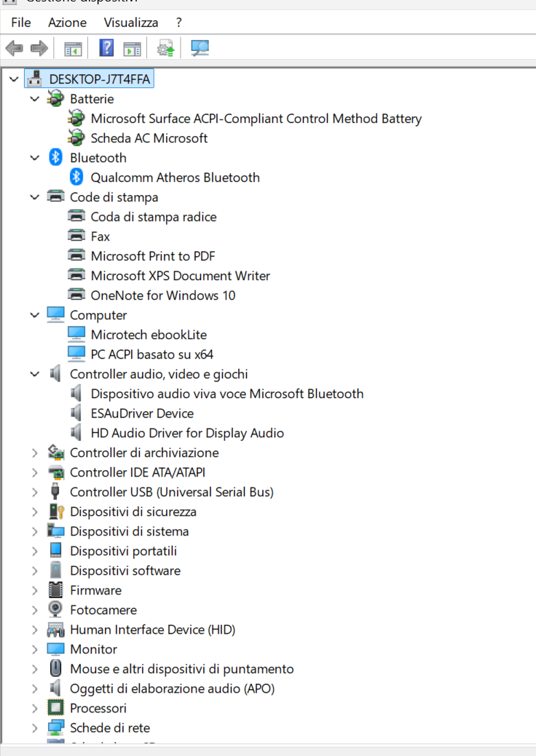Screen dimensions: 536x756
Task: Open the File menu
Action: [x=20, y=22]
